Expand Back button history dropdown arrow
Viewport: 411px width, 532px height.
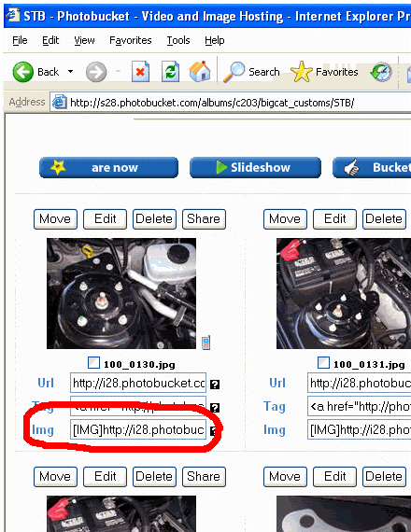pos(70,72)
